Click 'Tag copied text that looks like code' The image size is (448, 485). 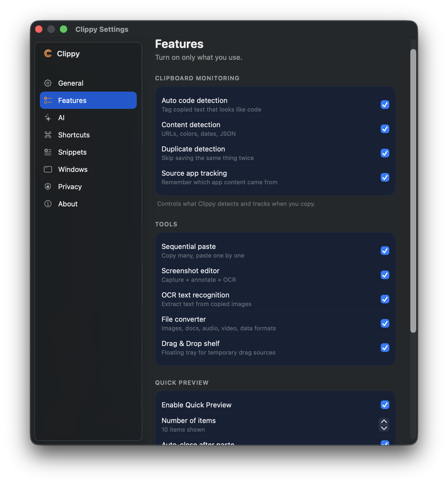point(211,109)
